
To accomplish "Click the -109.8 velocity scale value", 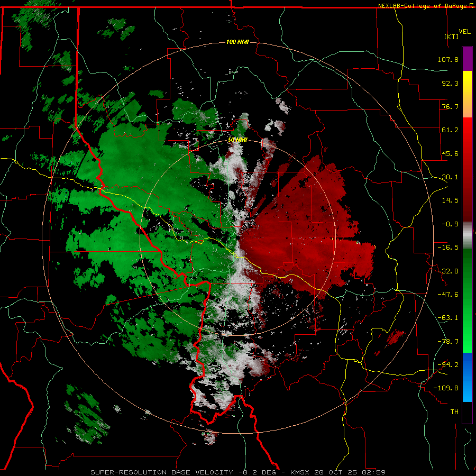I will [x=446, y=388].
